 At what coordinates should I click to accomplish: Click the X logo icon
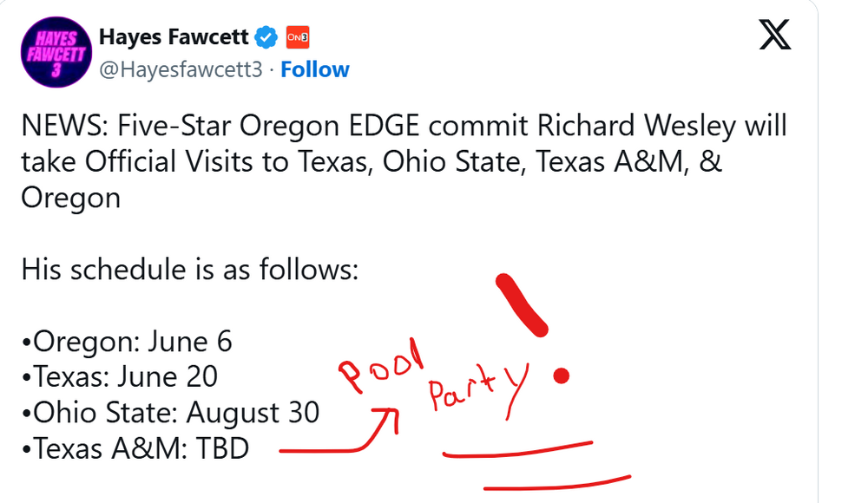[775, 36]
